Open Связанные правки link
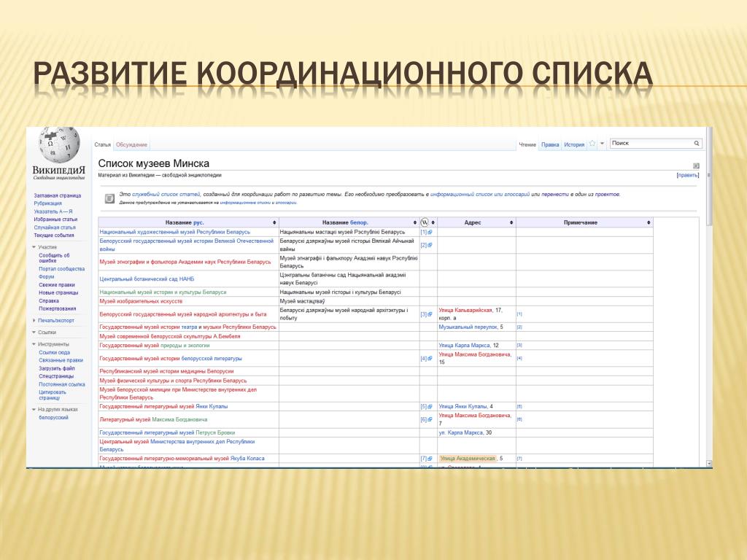747x560 pixels. (61, 360)
